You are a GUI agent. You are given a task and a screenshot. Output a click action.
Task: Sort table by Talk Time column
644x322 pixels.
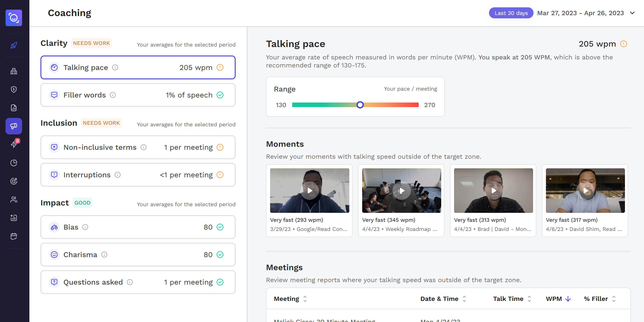click(x=529, y=299)
